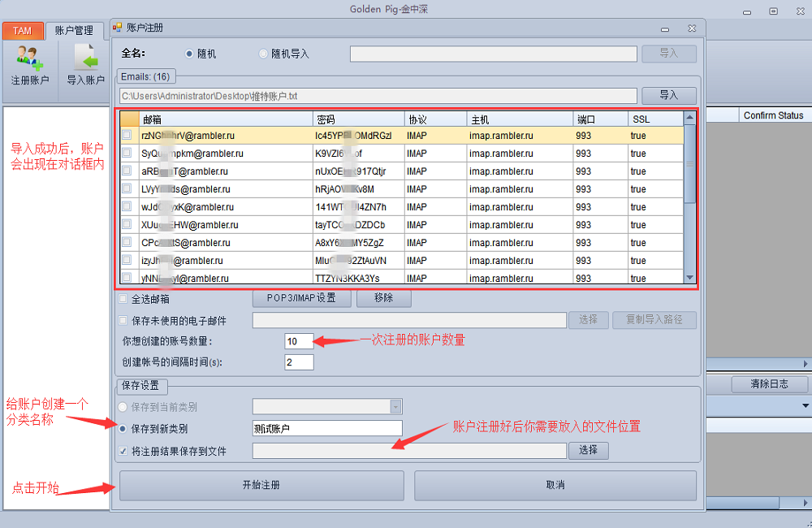Click the 协议 column header
Viewport: 812px width, 528px height.
[x=435, y=119]
